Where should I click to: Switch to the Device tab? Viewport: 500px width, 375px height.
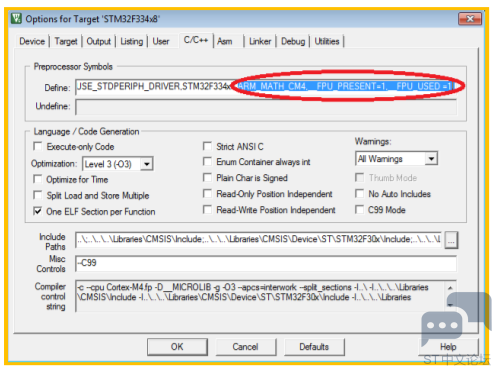pyautogui.click(x=32, y=41)
